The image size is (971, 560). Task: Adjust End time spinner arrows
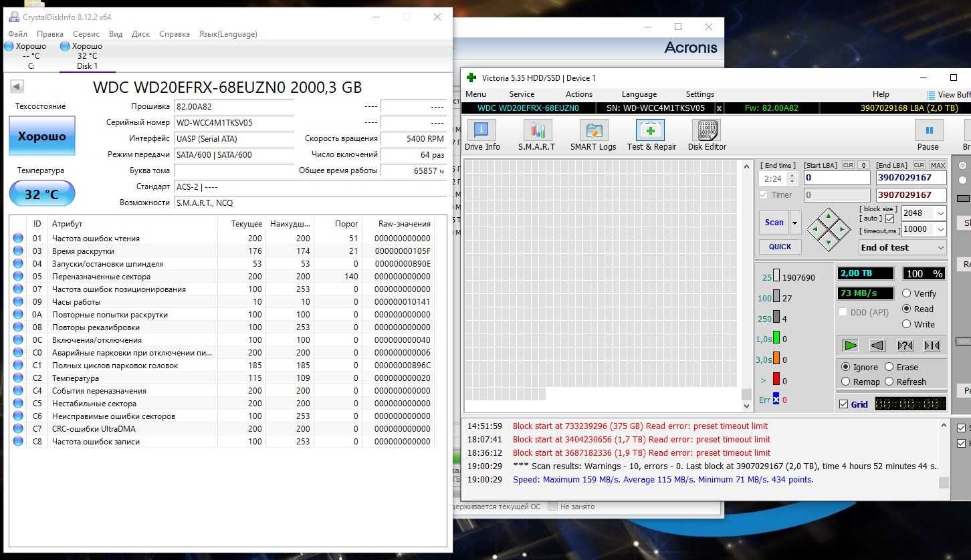792,178
